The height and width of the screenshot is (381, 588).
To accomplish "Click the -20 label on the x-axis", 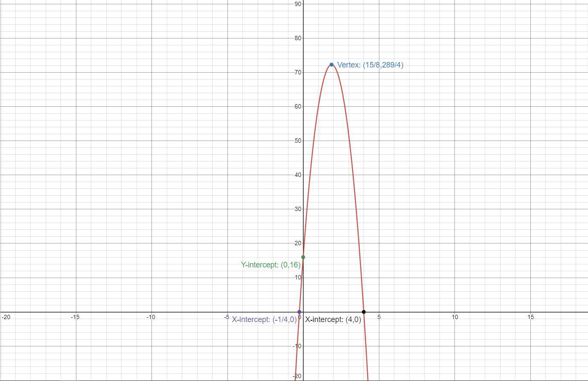I will click(6, 317).
